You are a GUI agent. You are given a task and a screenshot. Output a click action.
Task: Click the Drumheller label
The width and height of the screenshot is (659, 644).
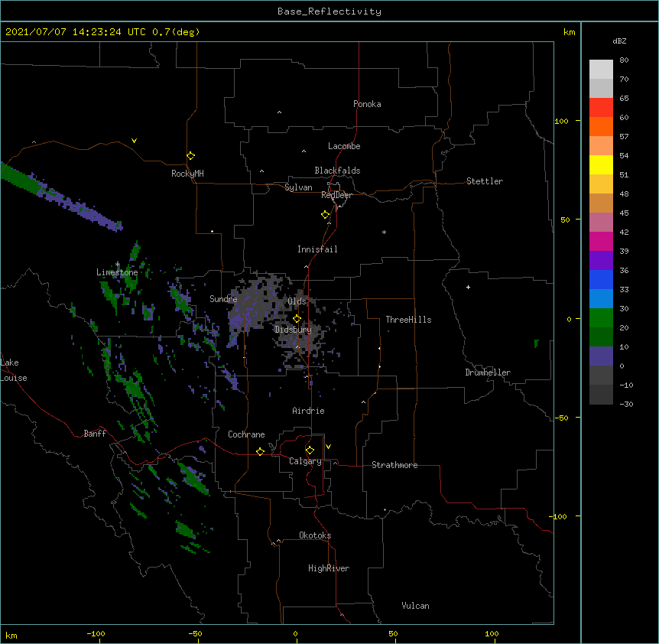point(488,372)
